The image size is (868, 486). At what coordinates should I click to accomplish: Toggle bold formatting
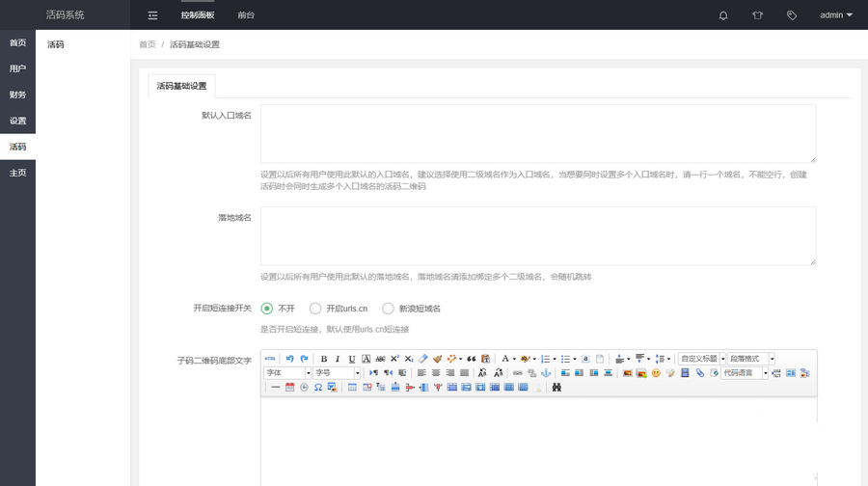point(324,359)
